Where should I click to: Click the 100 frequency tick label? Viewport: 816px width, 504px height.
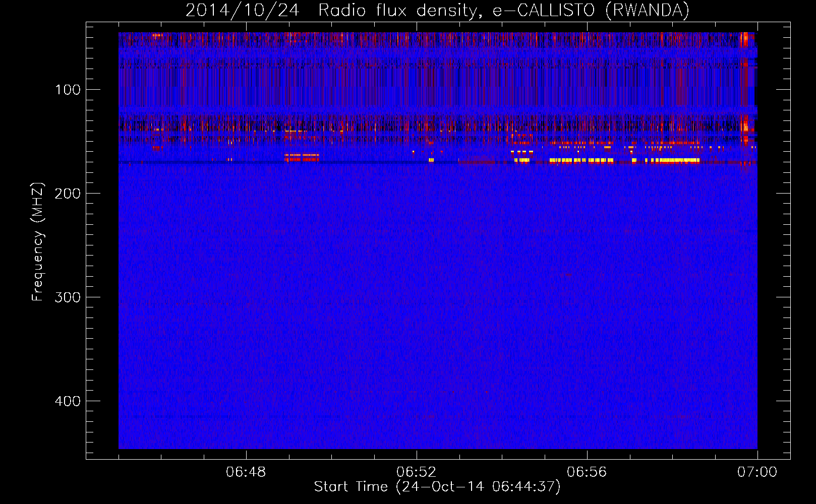[68, 90]
